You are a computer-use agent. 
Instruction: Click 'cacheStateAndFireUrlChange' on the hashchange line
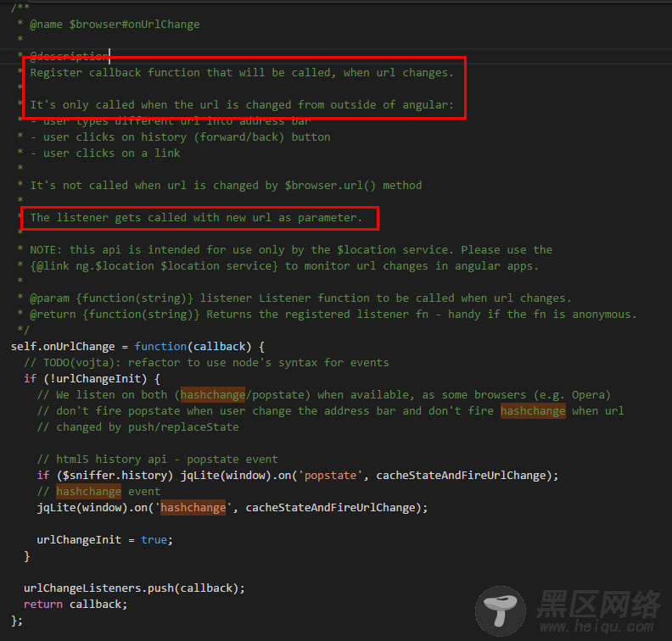(x=330, y=507)
